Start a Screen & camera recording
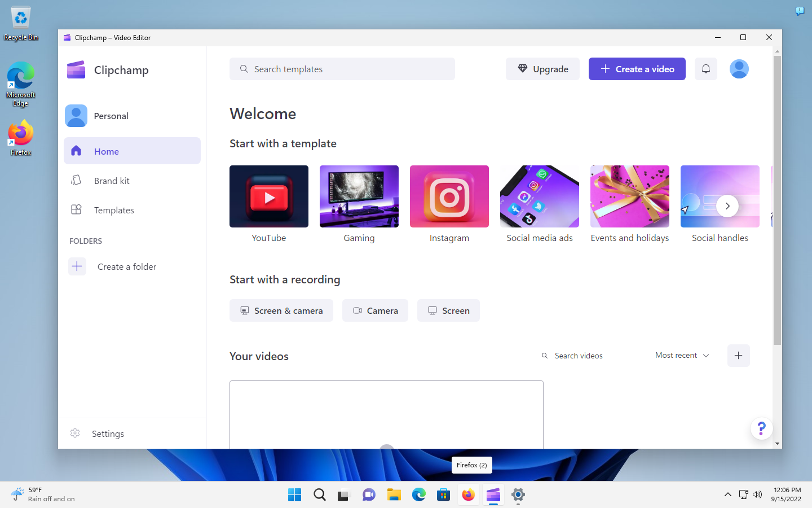Image resolution: width=812 pixels, height=508 pixels. pyautogui.click(x=281, y=310)
